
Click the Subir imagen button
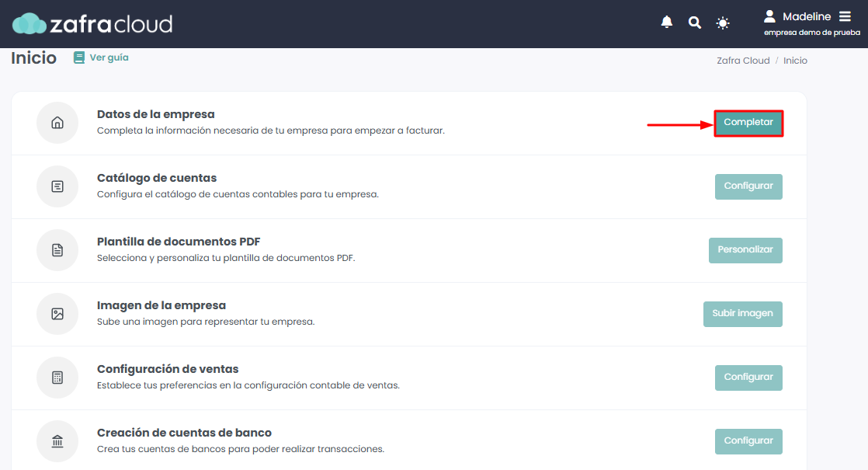point(742,314)
